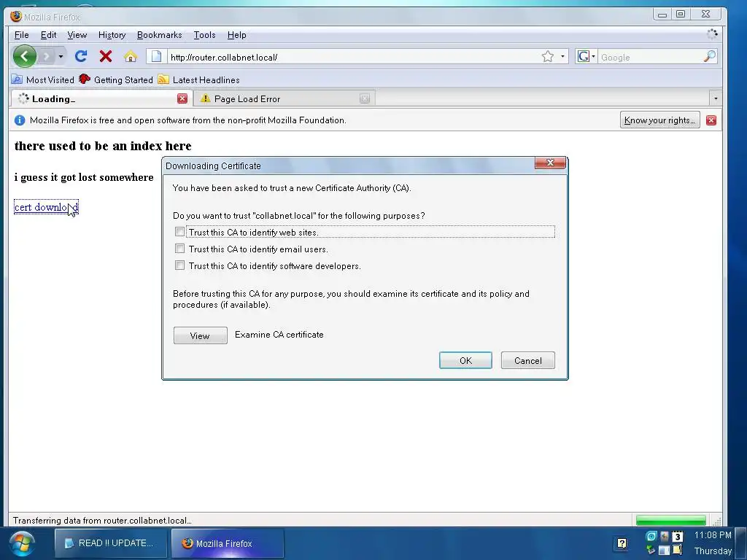Click the help question mark tray icon
747x560 pixels.
(622, 543)
